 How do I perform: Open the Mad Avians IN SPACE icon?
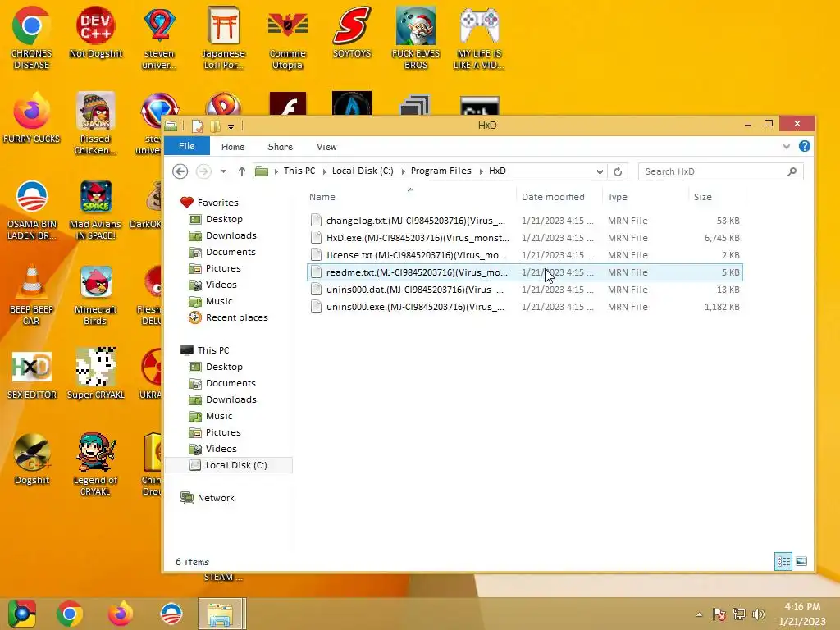(x=95, y=209)
